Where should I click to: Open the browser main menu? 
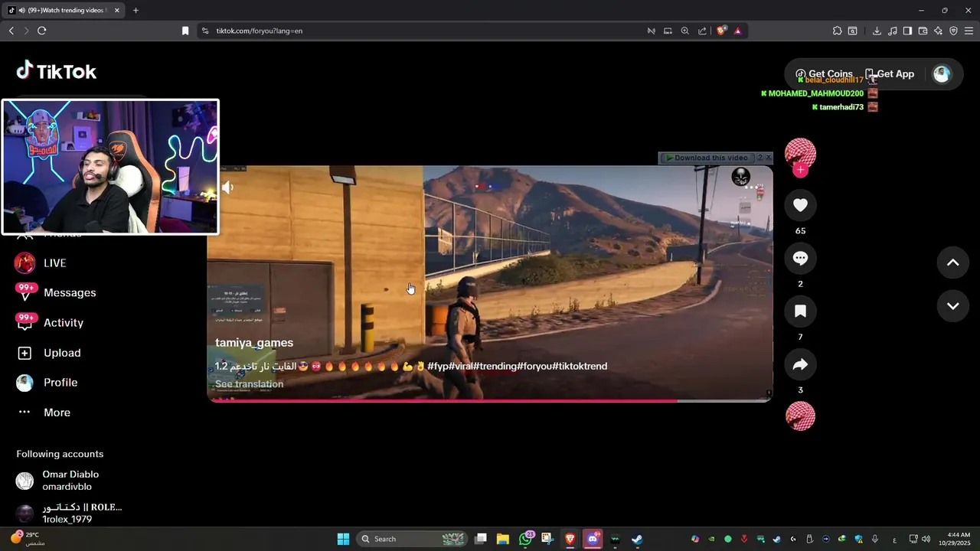point(969,31)
